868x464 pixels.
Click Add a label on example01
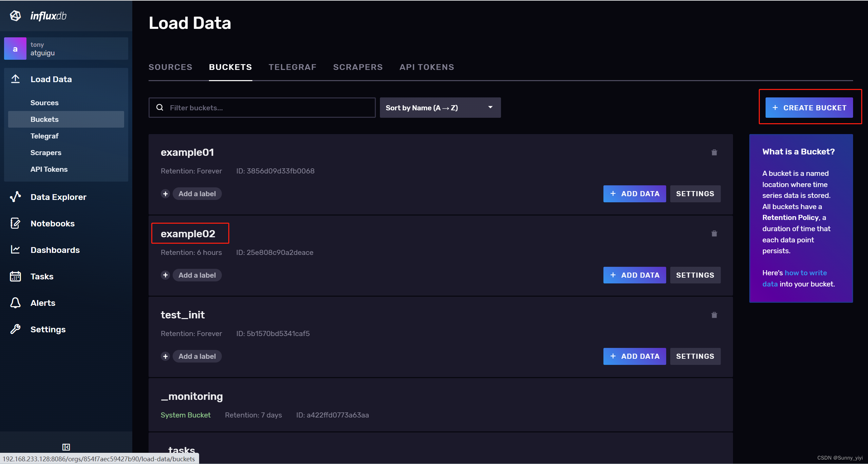197,194
